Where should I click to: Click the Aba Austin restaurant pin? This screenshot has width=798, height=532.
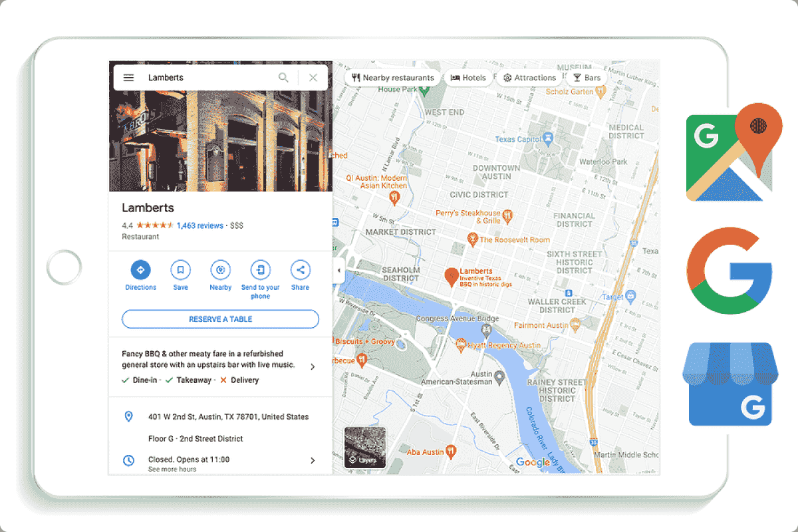(x=451, y=452)
